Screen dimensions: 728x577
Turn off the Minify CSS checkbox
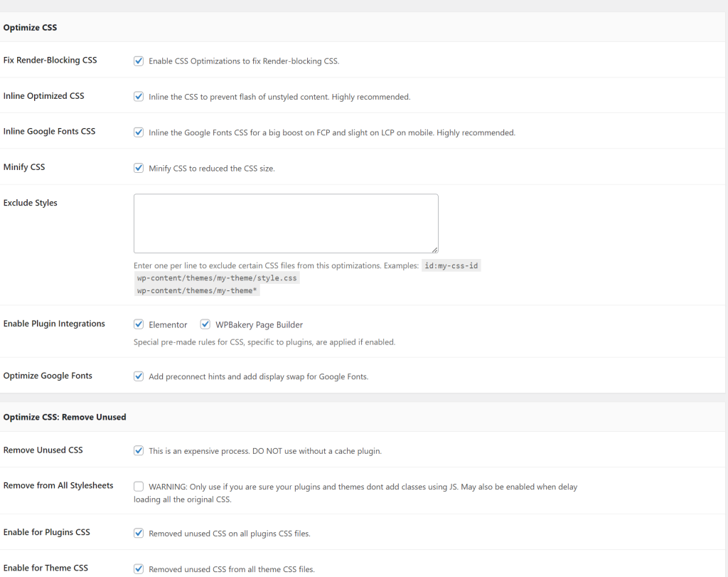[x=139, y=169]
